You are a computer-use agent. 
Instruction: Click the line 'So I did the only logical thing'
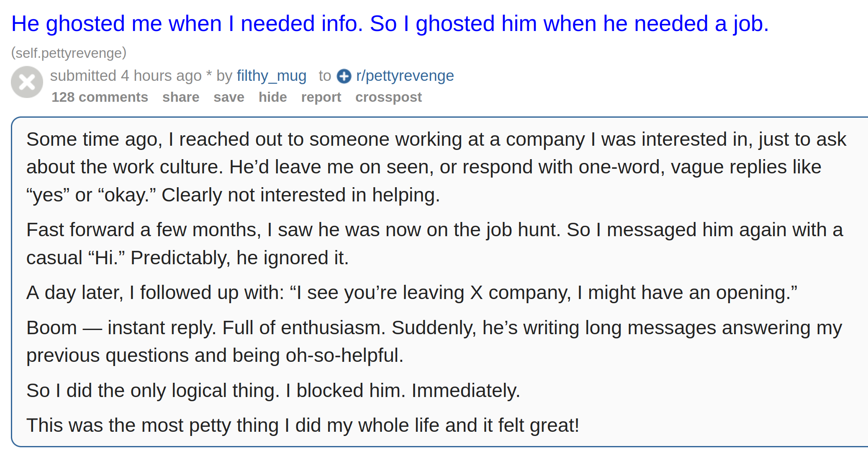pos(273,390)
